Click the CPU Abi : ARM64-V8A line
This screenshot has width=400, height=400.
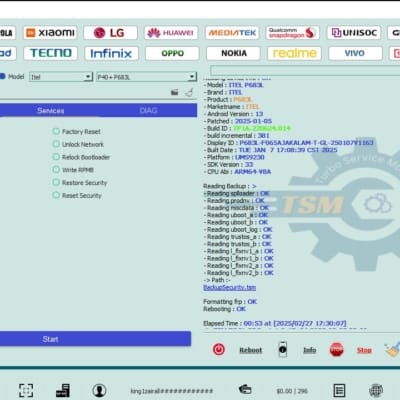(237, 172)
